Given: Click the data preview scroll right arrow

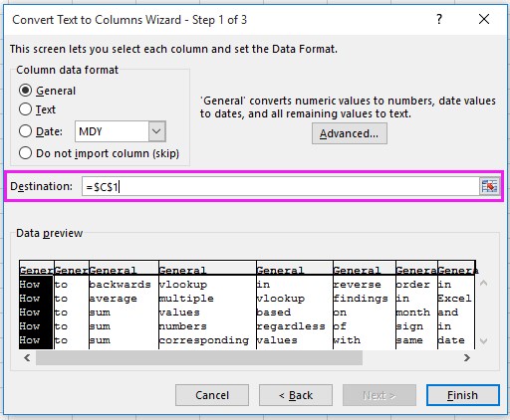Looking at the screenshot, I should [467, 357].
